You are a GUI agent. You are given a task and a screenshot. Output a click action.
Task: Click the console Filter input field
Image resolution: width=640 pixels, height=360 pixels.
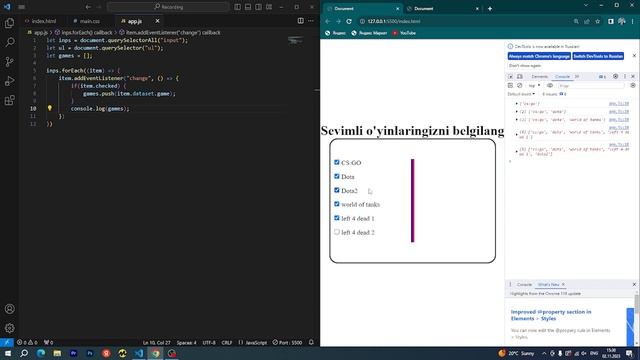591,86
